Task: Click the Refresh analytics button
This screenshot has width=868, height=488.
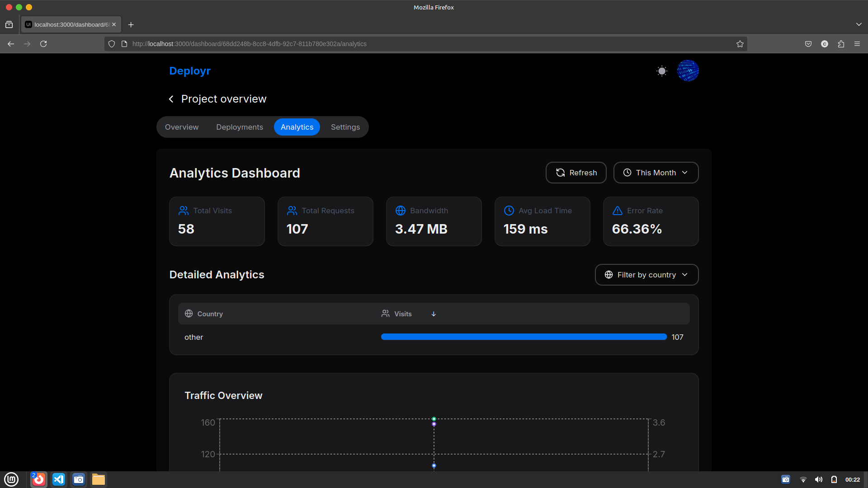Action: [576, 173]
